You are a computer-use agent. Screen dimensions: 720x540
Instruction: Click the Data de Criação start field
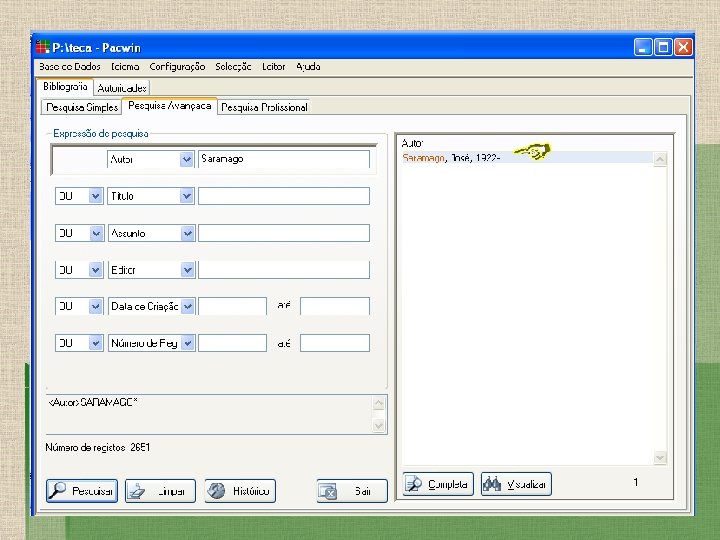point(232,306)
